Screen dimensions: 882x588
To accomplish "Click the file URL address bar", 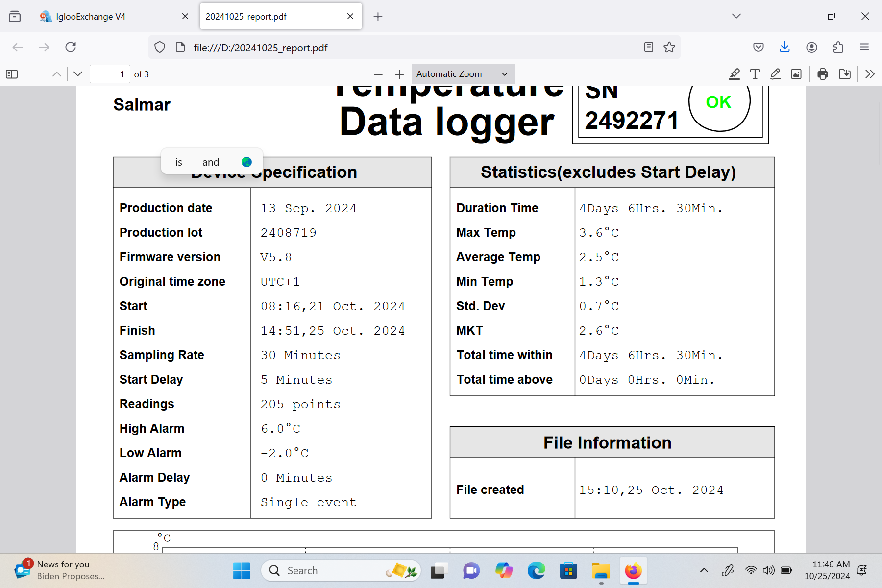I will click(x=414, y=48).
